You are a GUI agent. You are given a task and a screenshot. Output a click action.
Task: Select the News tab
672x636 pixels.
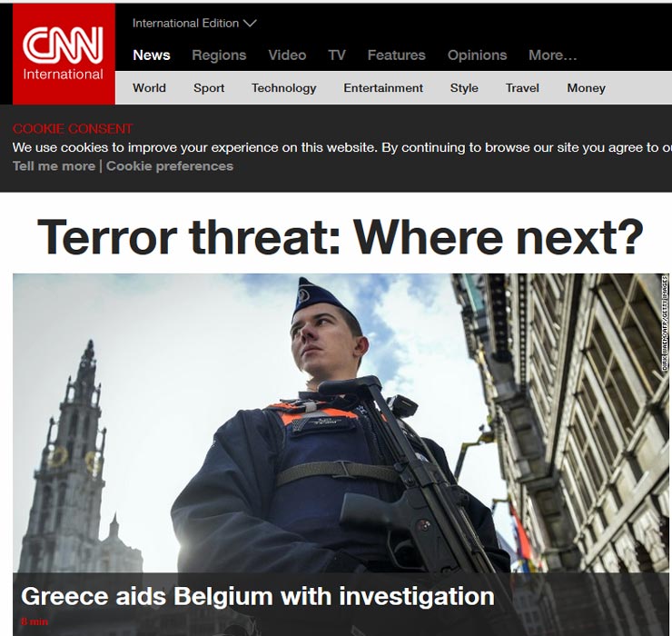coord(152,55)
